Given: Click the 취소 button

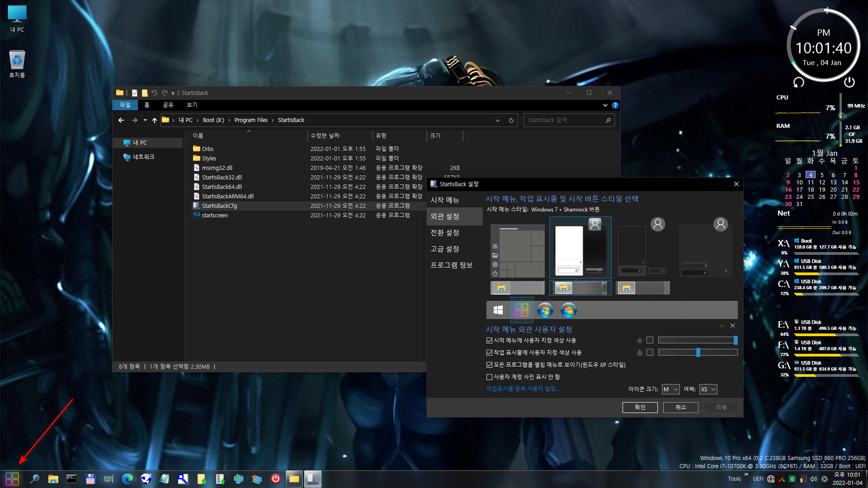Looking at the screenshot, I should pos(681,407).
